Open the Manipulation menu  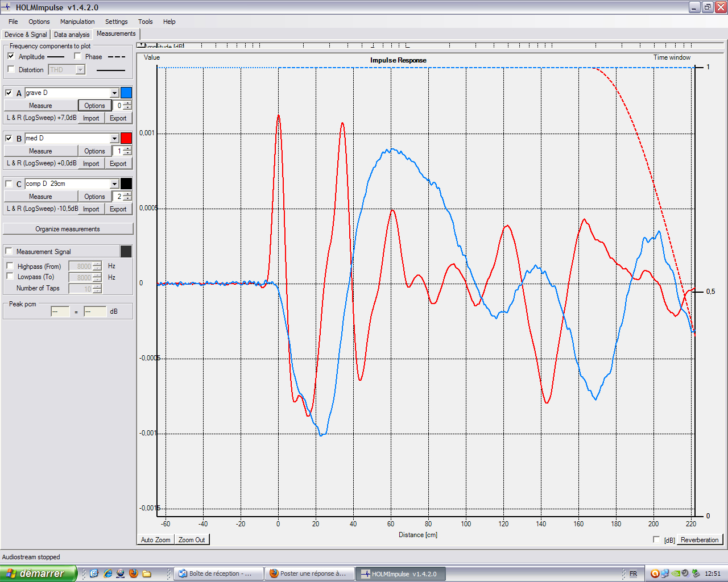point(77,22)
